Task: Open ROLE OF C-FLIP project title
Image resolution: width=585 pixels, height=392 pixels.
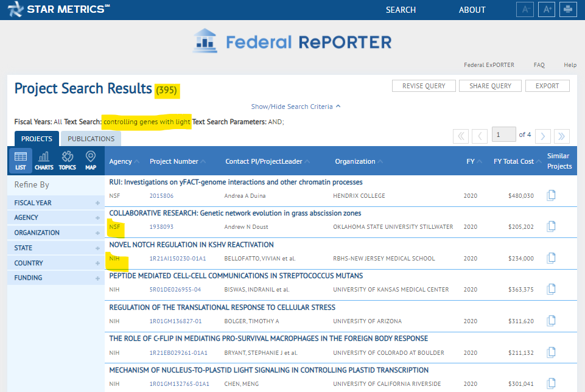Action: click(x=268, y=338)
